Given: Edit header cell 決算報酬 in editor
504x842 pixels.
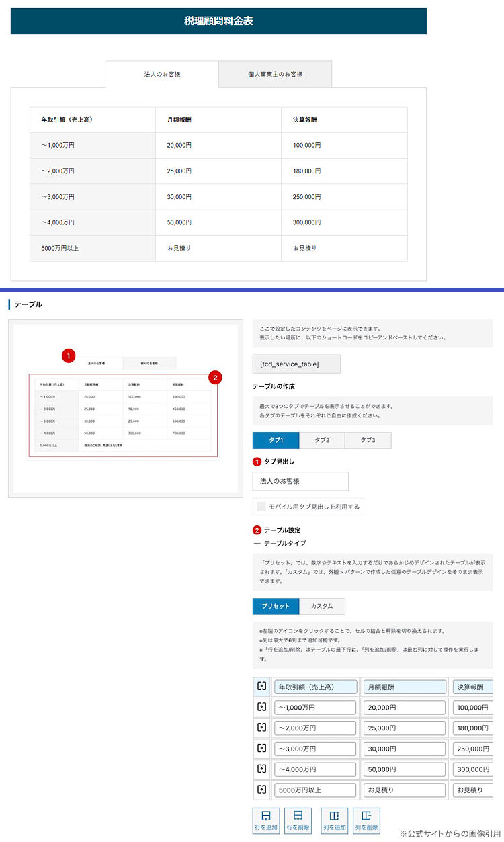Looking at the screenshot, I should (x=472, y=687).
